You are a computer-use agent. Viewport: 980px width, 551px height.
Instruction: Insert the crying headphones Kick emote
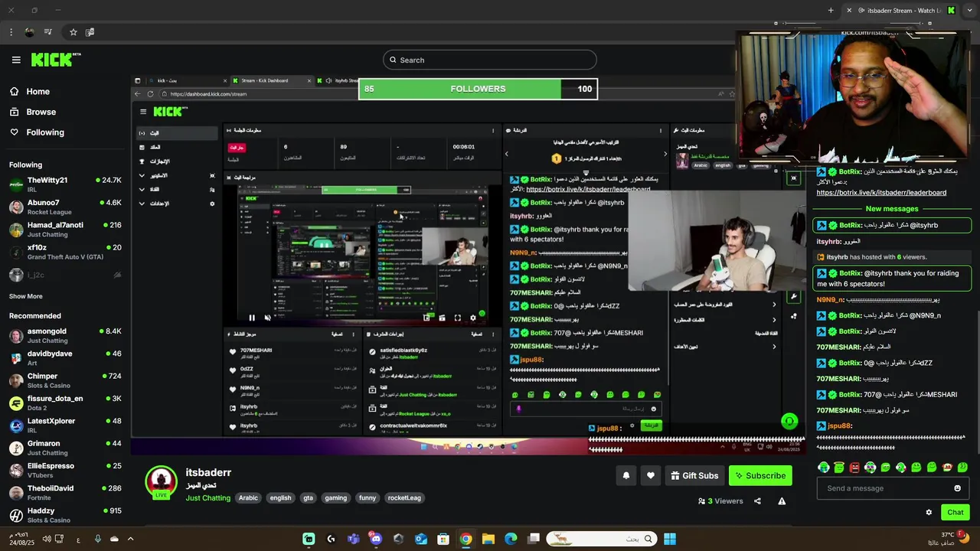(x=824, y=467)
